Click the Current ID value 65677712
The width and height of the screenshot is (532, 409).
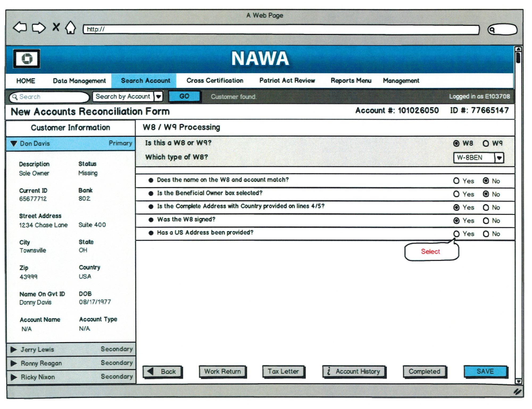(33, 199)
